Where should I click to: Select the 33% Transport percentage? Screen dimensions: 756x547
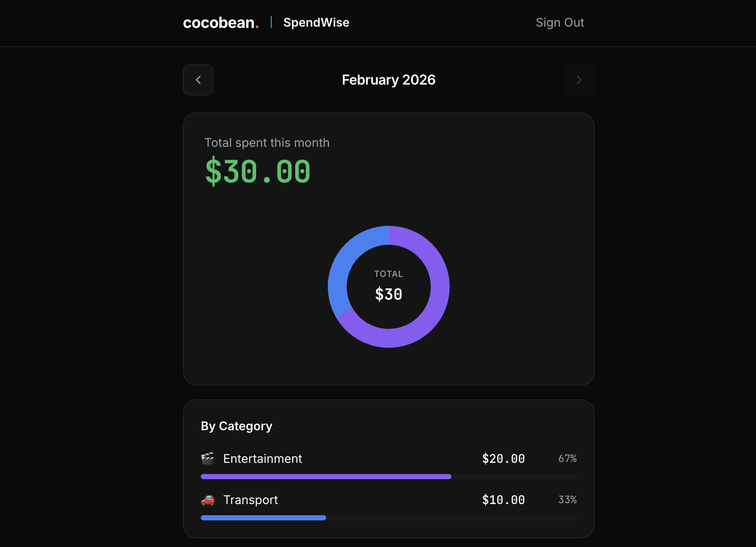[567, 500]
